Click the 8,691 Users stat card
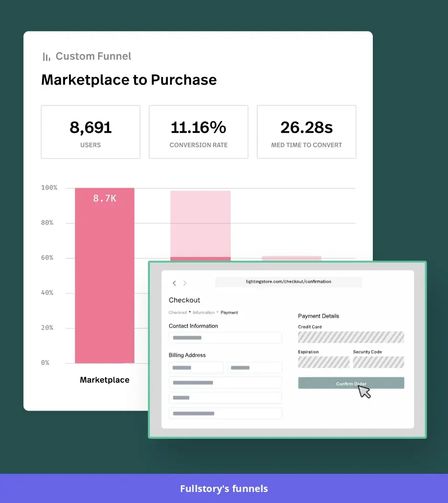448x503 pixels. [x=90, y=132]
